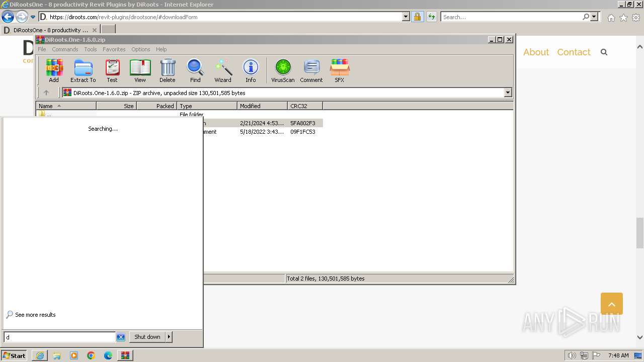Click the Extract To toolbar icon

[83, 70]
